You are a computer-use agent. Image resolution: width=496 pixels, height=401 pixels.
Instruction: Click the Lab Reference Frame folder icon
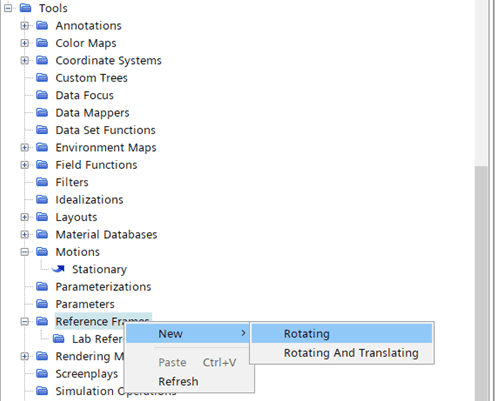coord(59,339)
